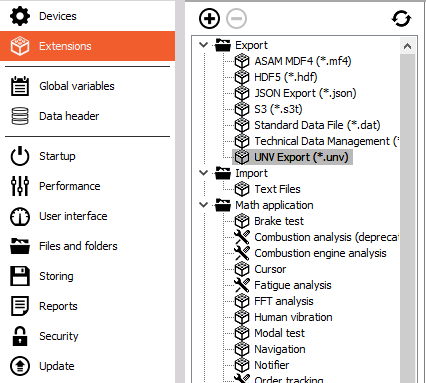426x383 pixels.
Task: Collapse the Math application tree node
Action: (x=203, y=205)
